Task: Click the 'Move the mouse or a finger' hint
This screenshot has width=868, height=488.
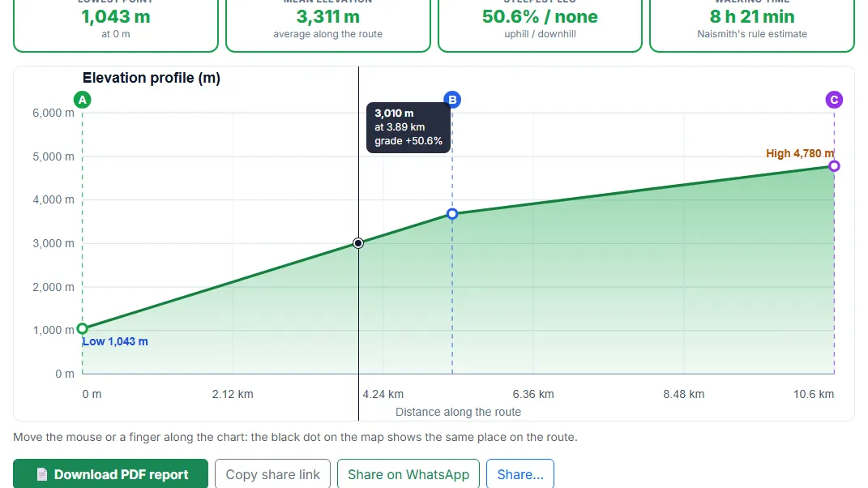Action: click(295, 437)
